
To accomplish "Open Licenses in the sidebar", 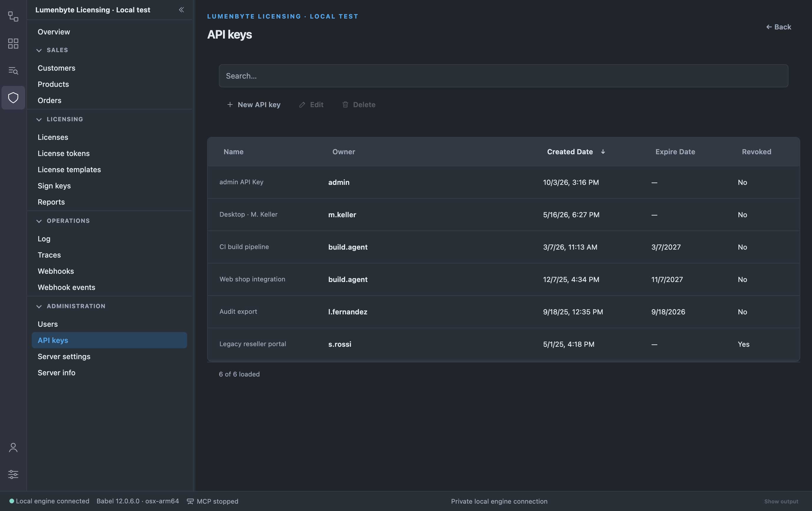I will [109, 137].
